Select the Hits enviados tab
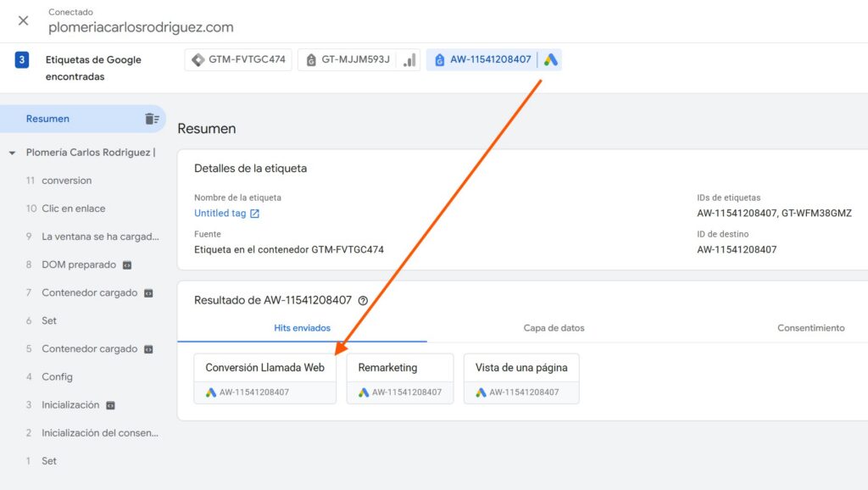The height and width of the screenshot is (490, 868). (x=302, y=328)
